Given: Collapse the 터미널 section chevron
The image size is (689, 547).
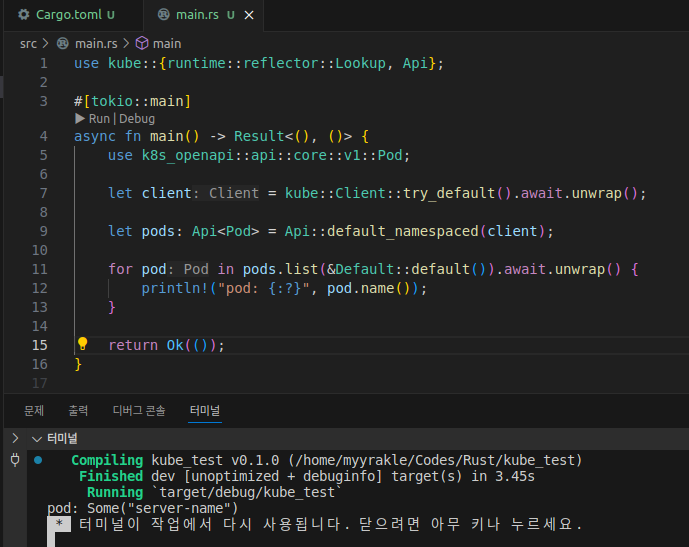Looking at the screenshot, I should 37,438.
